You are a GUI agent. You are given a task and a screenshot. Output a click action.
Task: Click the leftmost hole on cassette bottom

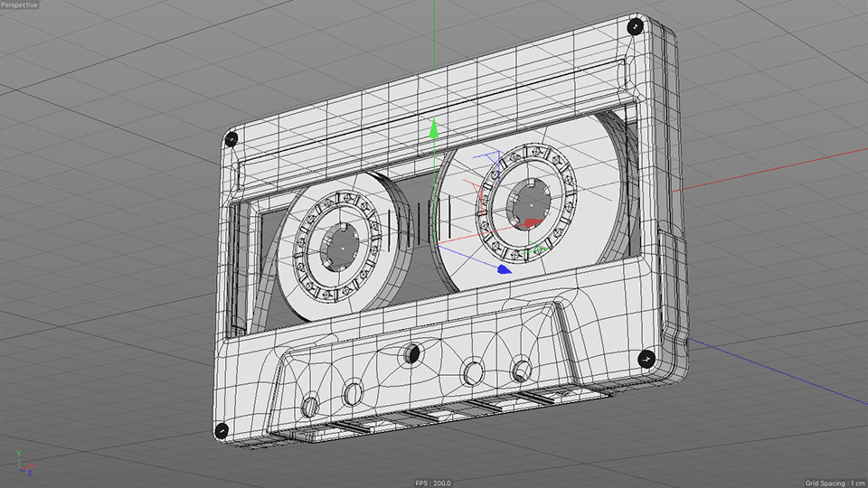click(x=310, y=406)
